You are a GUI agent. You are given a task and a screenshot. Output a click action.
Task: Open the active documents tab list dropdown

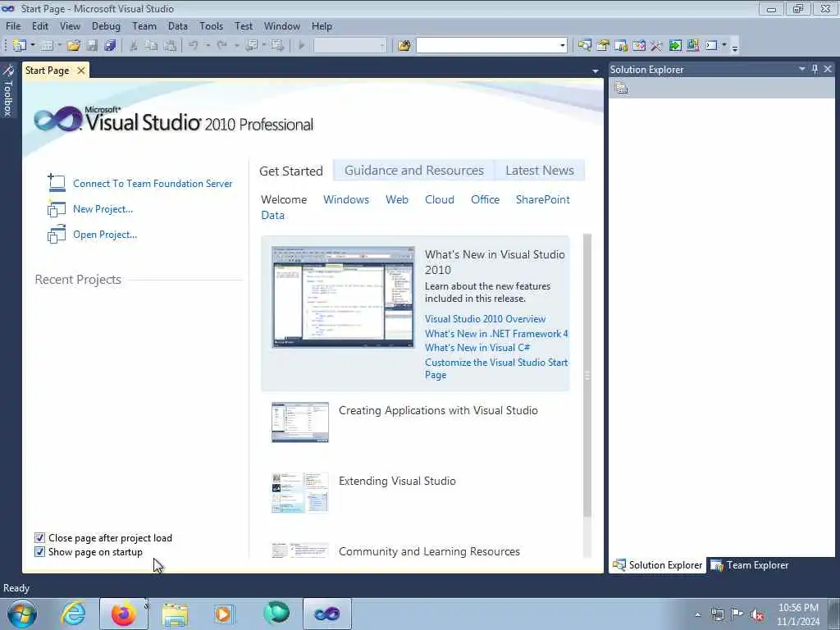coord(596,71)
